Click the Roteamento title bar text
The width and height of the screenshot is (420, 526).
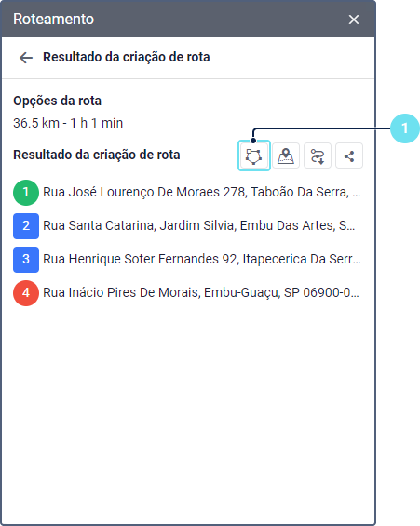53,20
